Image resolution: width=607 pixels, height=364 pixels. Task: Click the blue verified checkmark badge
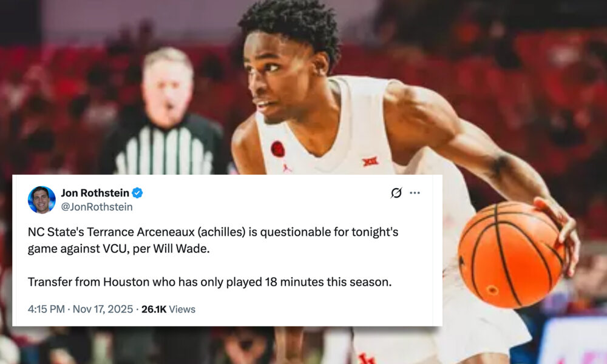(137, 193)
